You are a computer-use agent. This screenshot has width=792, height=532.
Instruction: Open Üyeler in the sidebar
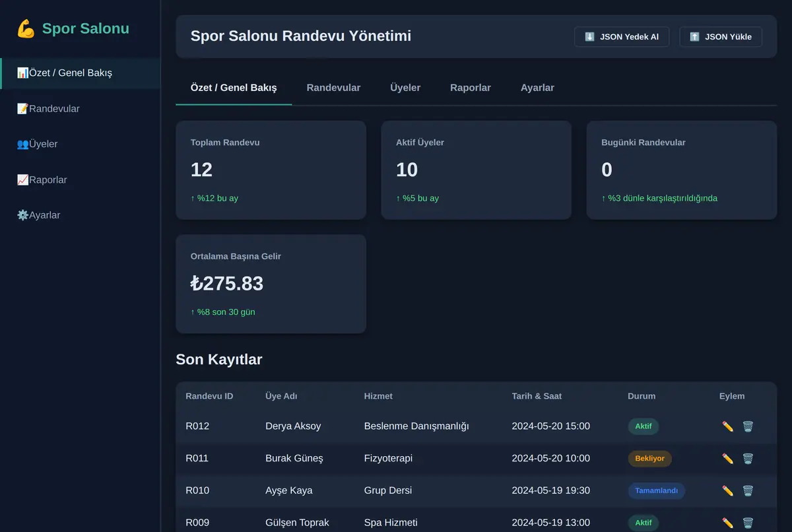80,144
